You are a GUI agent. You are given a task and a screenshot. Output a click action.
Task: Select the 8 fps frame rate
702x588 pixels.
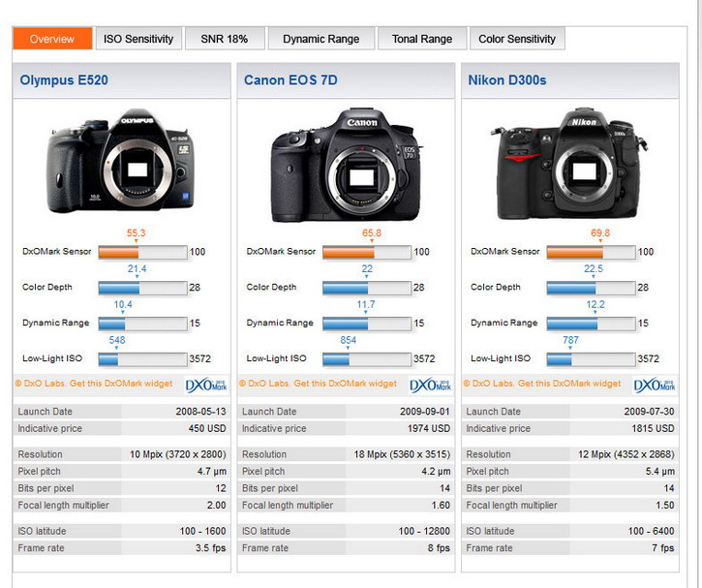[439, 548]
